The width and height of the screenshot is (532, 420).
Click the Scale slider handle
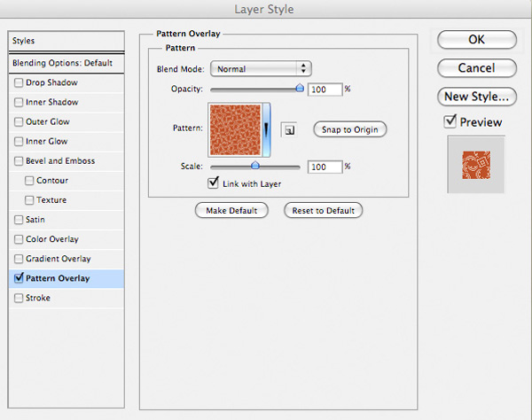click(255, 166)
